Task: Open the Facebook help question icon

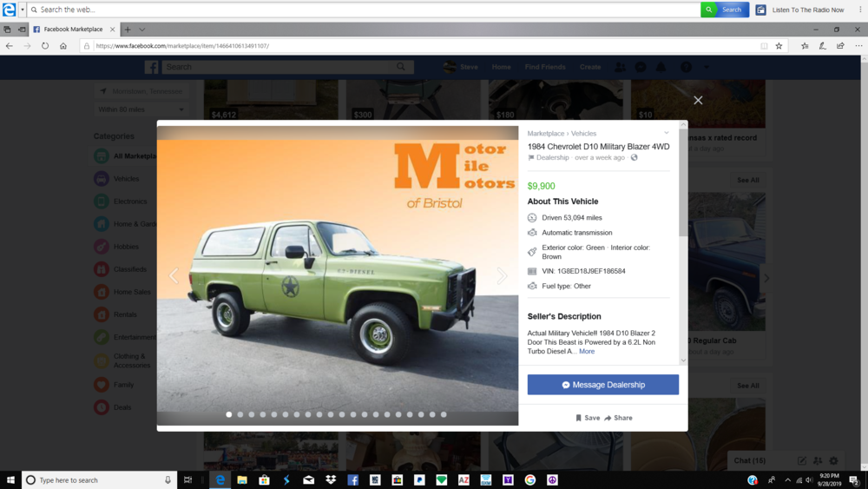Action: click(x=686, y=67)
